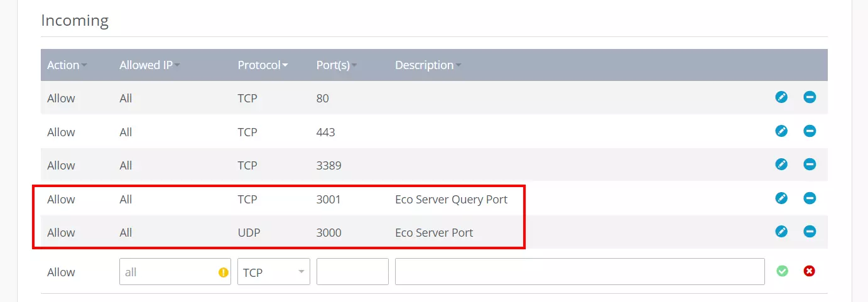Click the yellow warning icon in Allowed IP field
The height and width of the screenshot is (302, 868).
pos(223,272)
